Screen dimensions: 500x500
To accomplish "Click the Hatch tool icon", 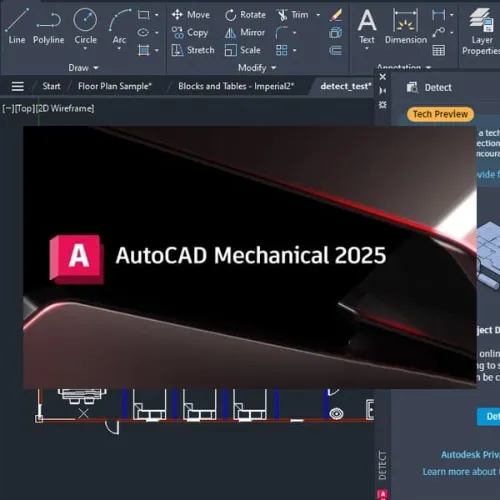I will coord(143,50).
